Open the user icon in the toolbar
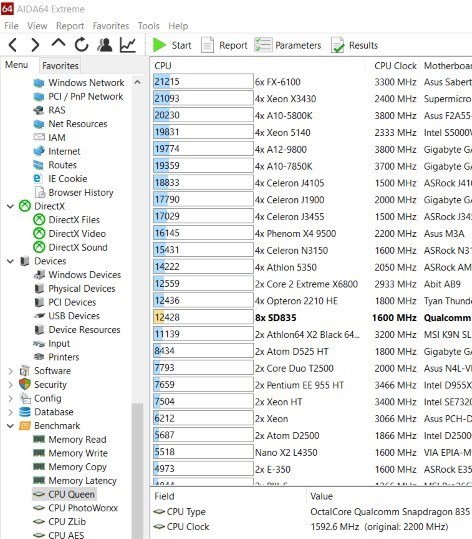This screenshot has height=539, width=472. (x=105, y=45)
